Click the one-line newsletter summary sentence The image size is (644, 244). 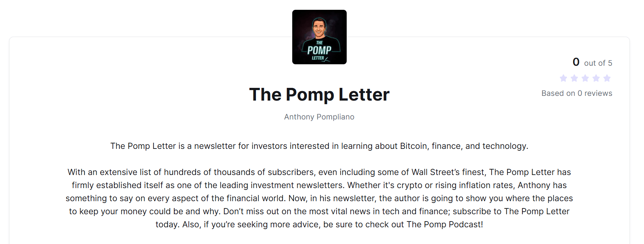[x=319, y=146]
